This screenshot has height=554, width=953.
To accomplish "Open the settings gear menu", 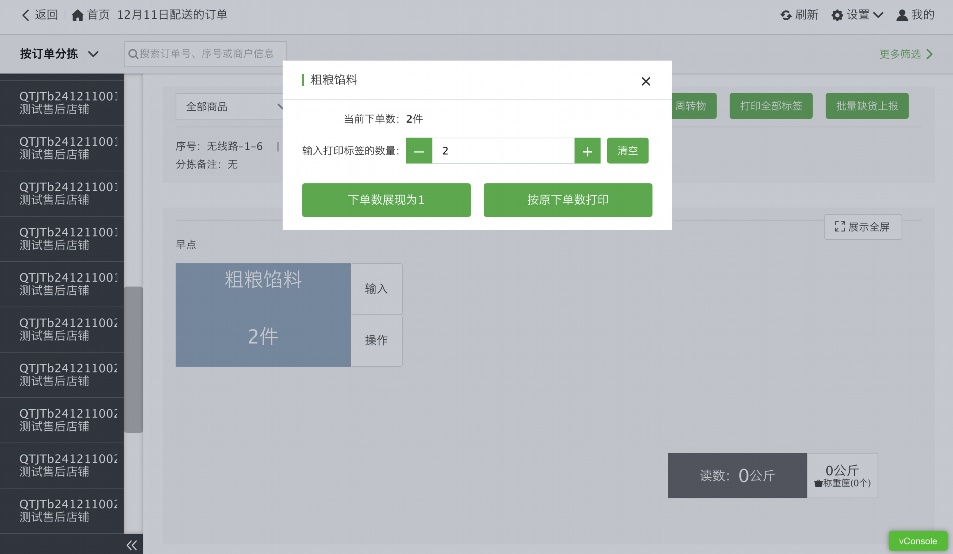I will 838,15.
